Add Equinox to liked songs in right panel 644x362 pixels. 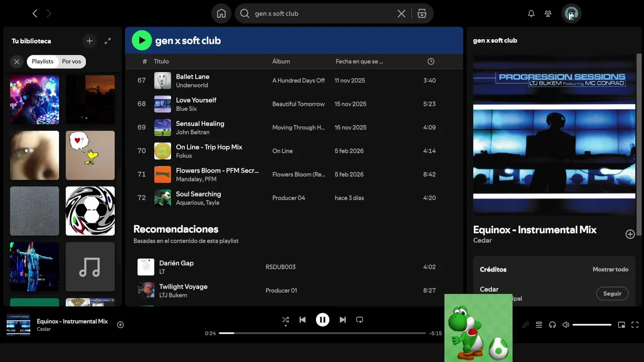tap(630, 234)
